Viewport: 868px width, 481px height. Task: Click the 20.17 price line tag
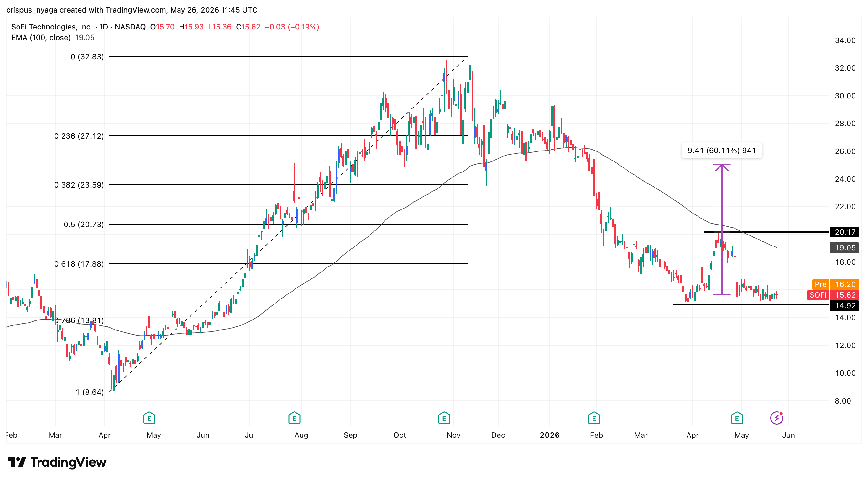(844, 232)
